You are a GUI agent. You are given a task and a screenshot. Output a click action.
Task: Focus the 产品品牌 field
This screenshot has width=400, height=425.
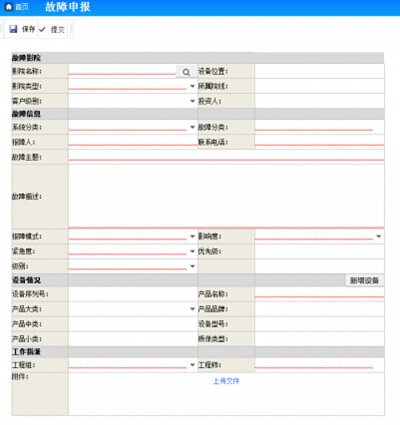click(x=319, y=309)
